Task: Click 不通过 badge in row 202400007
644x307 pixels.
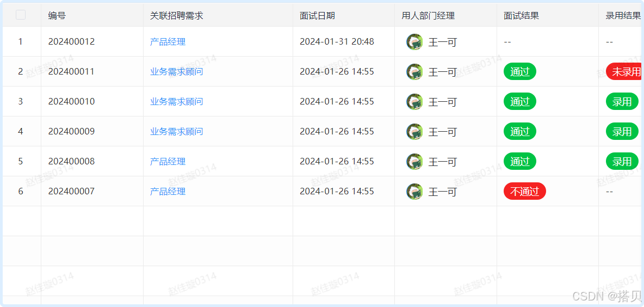Action: 525,192
